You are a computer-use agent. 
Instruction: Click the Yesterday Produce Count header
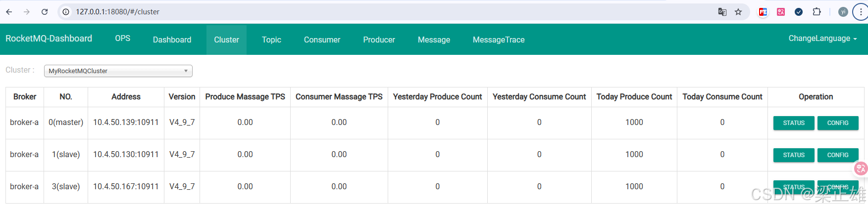click(x=437, y=97)
